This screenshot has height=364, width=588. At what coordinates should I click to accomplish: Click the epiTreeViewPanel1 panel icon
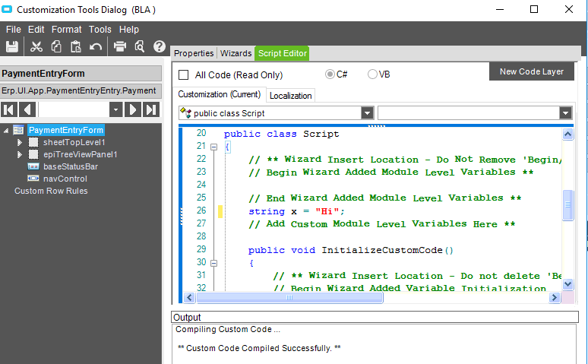(x=33, y=154)
